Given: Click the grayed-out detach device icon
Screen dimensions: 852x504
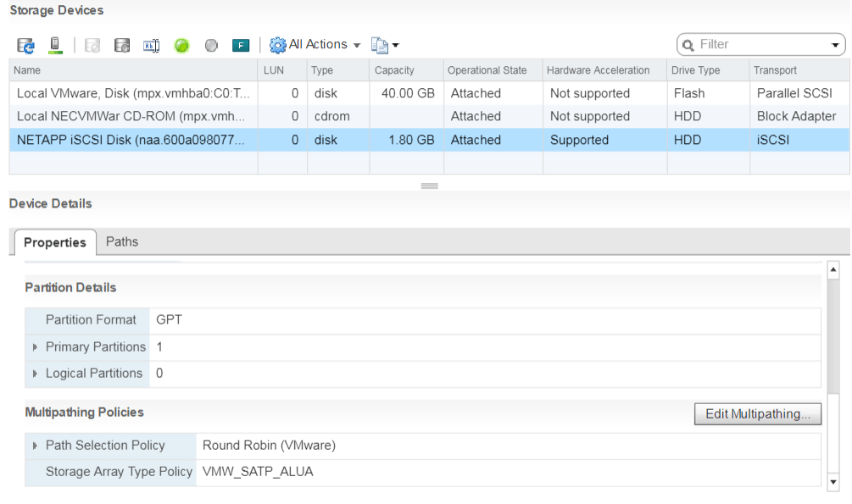Looking at the screenshot, I should point(92,45).
